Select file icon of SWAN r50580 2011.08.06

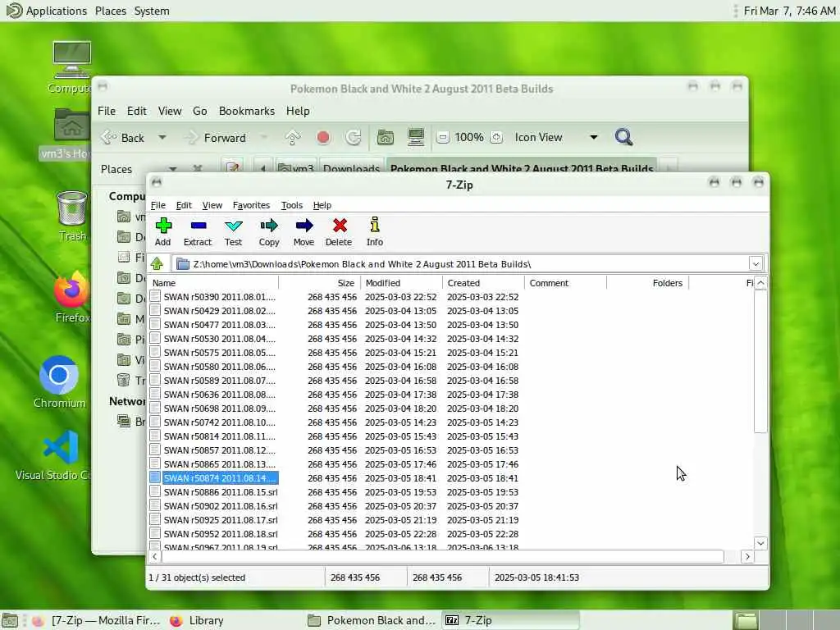pyautogui.click(x=155, y=366)
